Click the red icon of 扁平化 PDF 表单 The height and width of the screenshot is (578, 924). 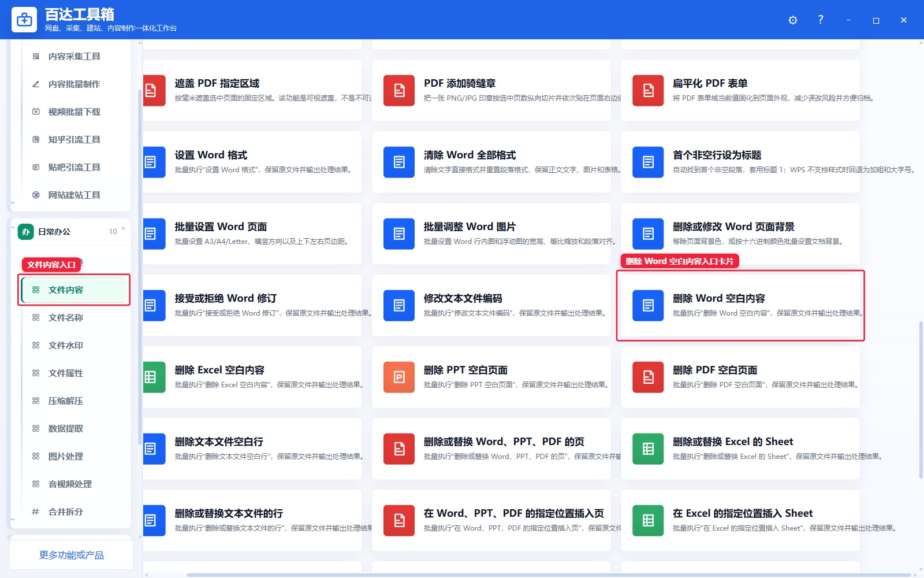(648, 91)
